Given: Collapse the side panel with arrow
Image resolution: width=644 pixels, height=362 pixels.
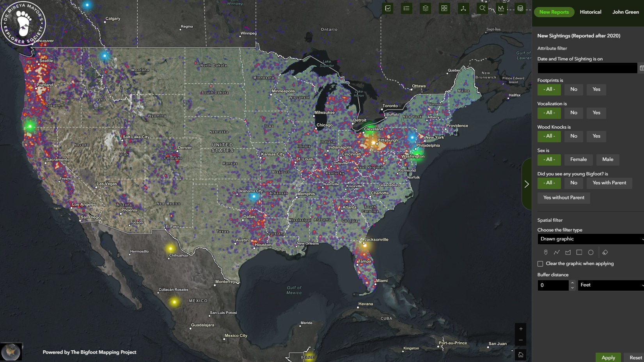Looking at the screenshot, I should 527,184.
